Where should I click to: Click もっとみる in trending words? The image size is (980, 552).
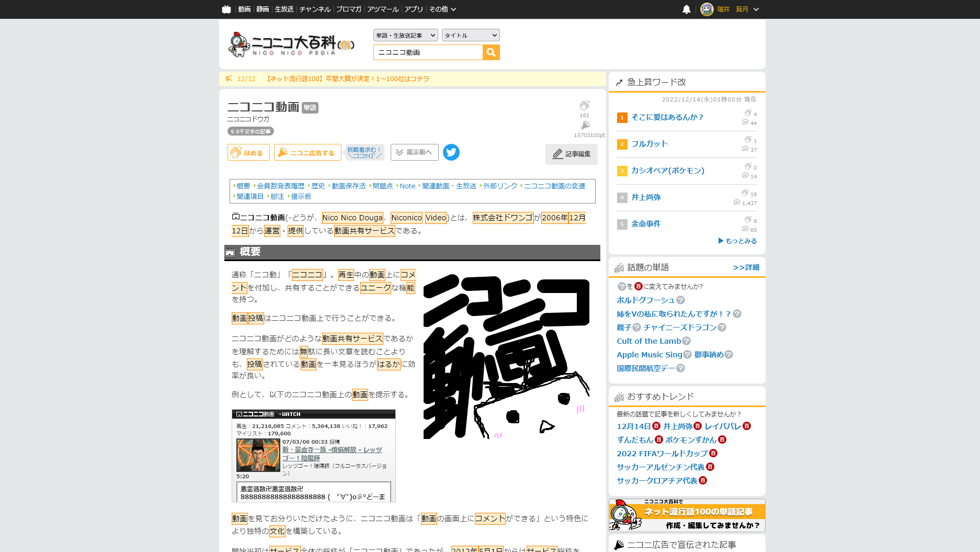tap(737, 241)
